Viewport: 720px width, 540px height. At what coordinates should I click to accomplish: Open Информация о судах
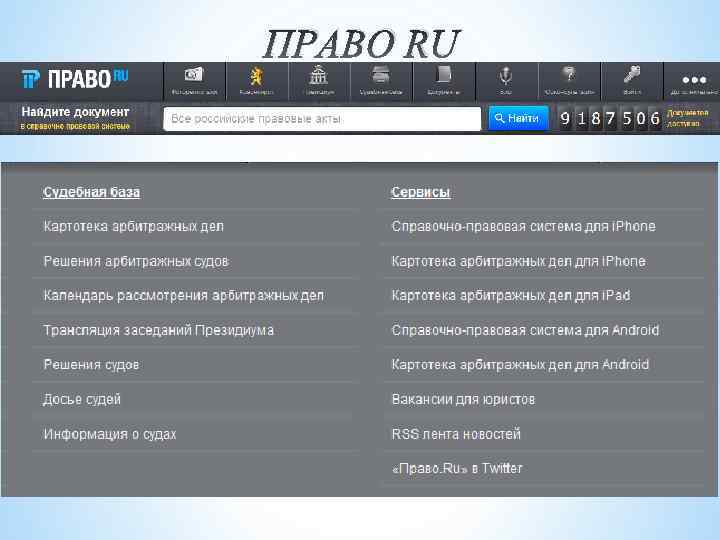(110, 434)
